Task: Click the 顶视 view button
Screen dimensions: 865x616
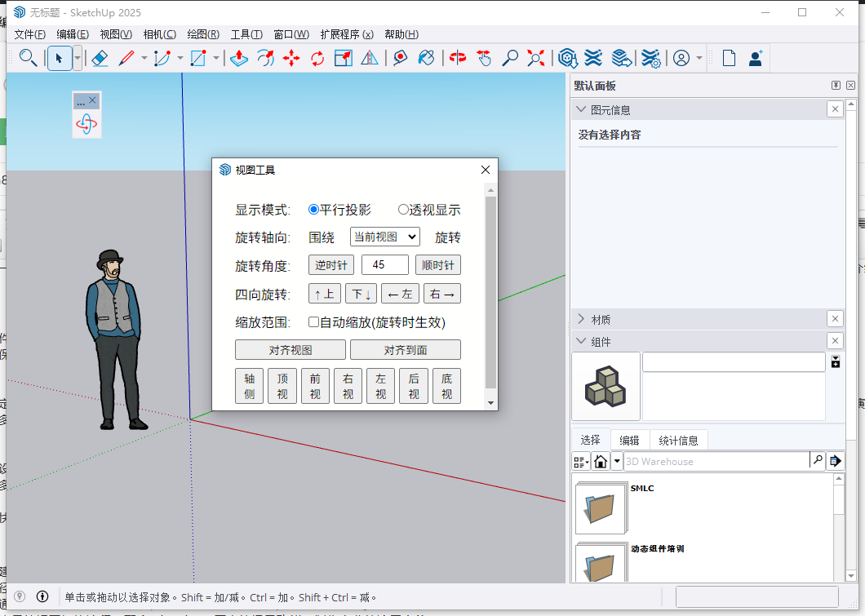Action: [x=282, y=385]
